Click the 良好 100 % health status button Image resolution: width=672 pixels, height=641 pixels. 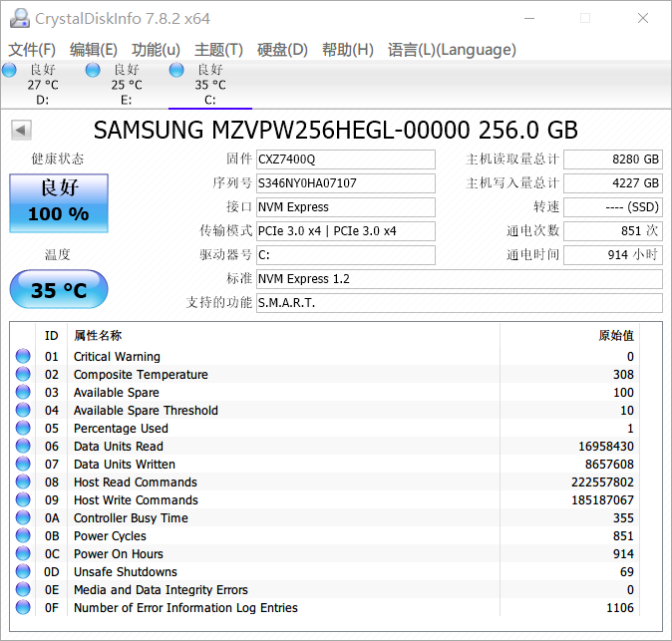(x=59, y=203)
